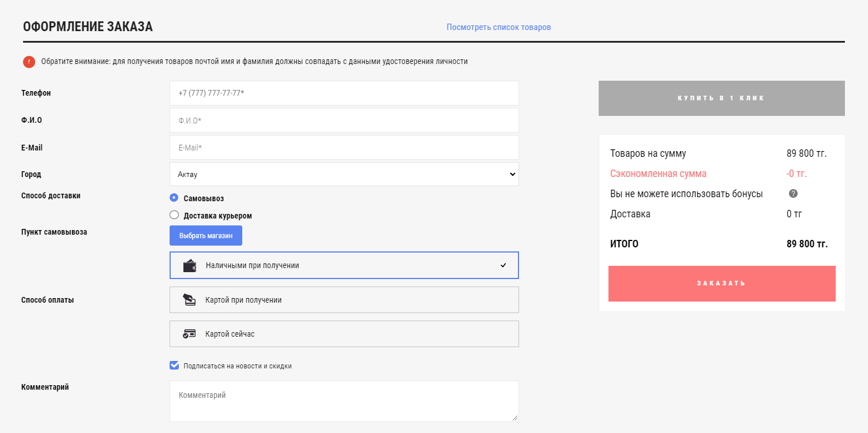
Task: Click the Заказать order button
Action: pyautogui.click(x=722, y=284)
